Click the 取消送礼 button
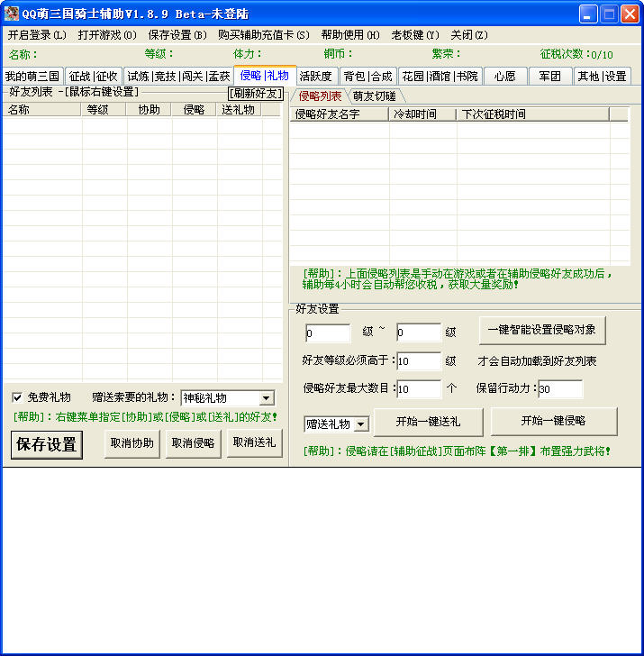 tap(255, 442)
